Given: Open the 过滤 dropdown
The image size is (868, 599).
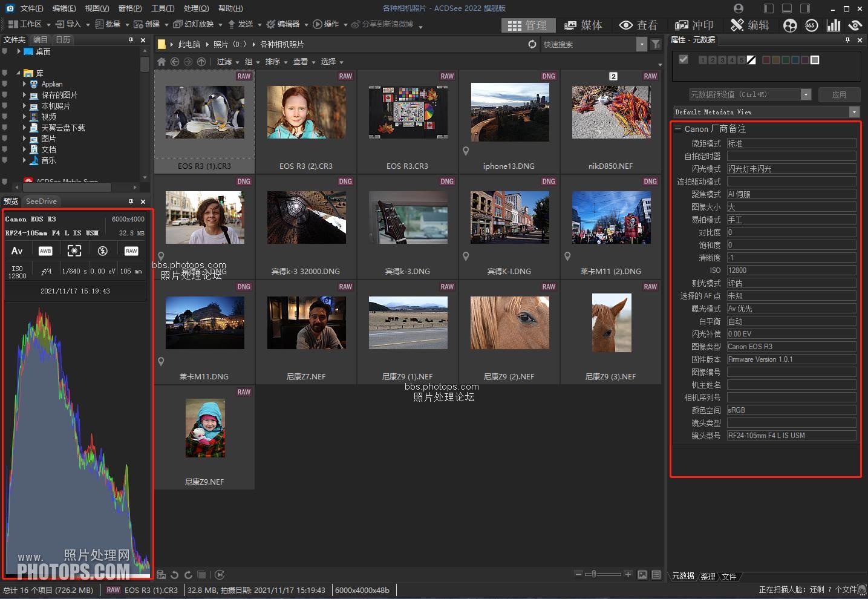Looking at the screenshot, I should (227, 62).
